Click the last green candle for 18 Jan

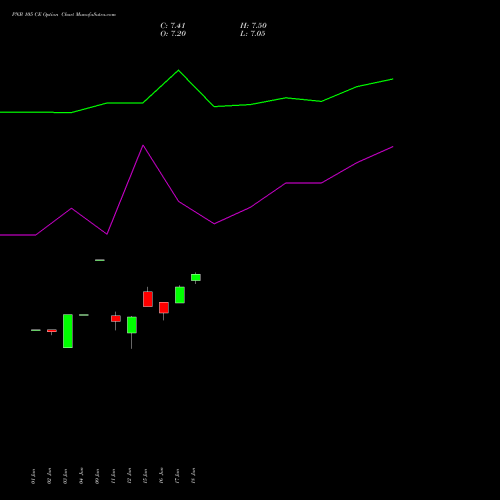pyautogui.click(x=196, y=277)
